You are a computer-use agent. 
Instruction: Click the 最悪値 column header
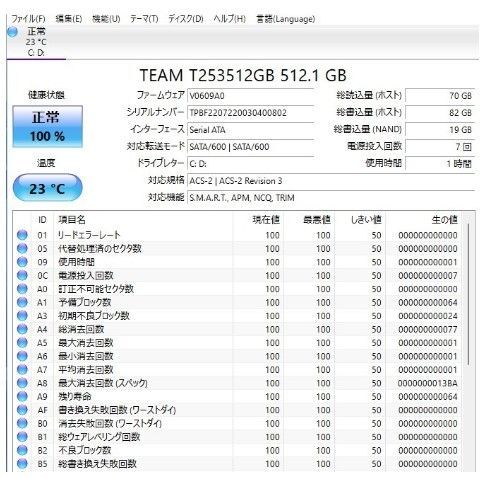click(309, 220)
